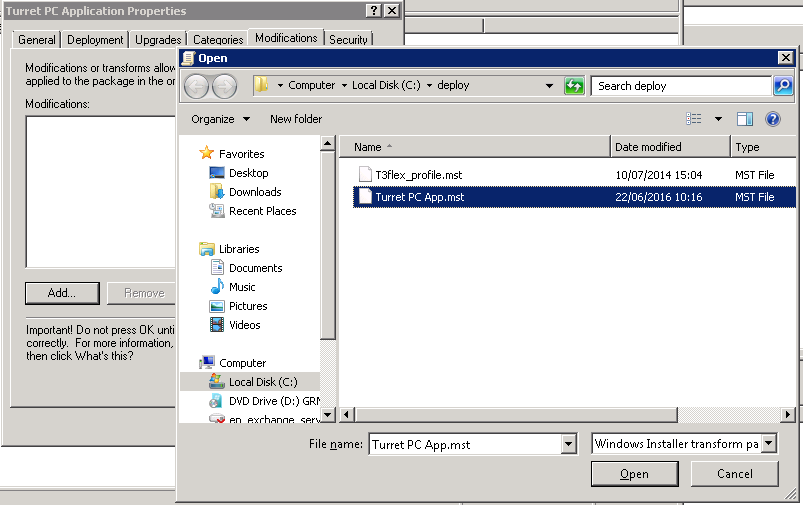Click the Change your view icon

click(x=693, y=119)
